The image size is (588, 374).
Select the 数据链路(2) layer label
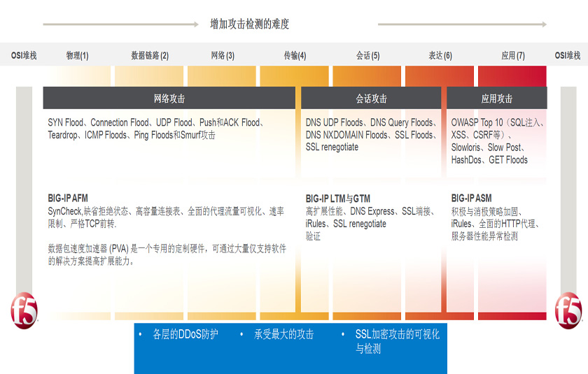pos(150,56)
